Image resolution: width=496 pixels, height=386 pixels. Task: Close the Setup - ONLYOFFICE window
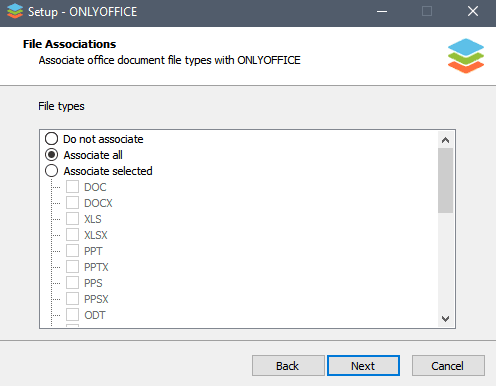[x=473, y=11]
